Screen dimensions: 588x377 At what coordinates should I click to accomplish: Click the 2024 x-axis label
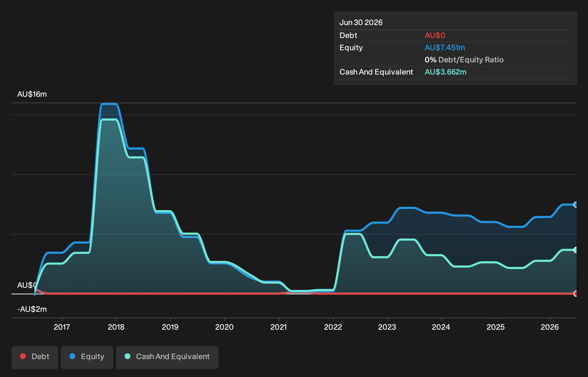point(441,327)
